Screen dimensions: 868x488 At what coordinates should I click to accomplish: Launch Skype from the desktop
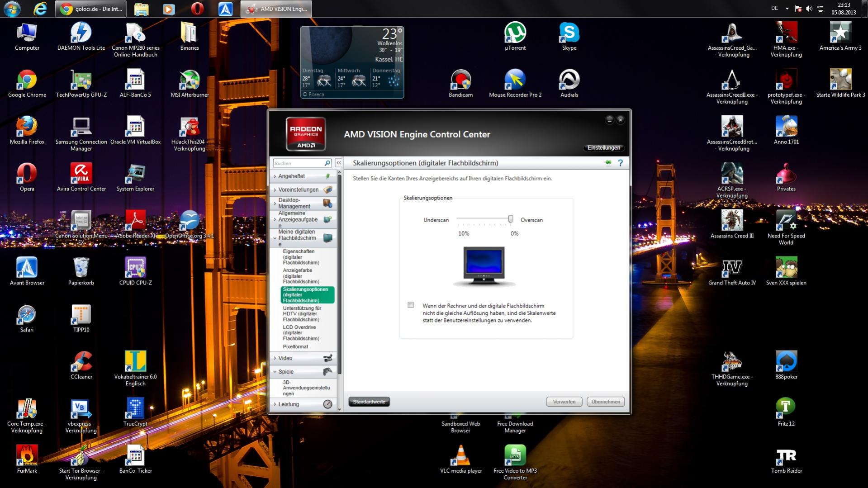[569, 37]
